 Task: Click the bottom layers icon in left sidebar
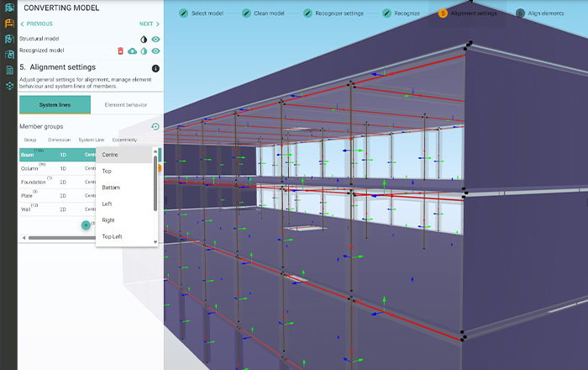pyautogui.click(x=8, y=86)
